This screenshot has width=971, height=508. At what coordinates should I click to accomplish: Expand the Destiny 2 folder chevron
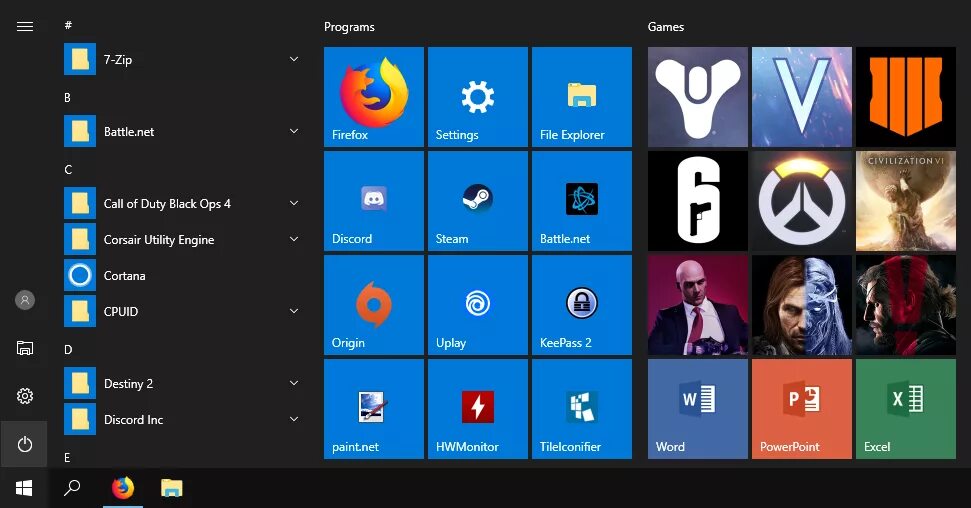[x=294, y=383]
